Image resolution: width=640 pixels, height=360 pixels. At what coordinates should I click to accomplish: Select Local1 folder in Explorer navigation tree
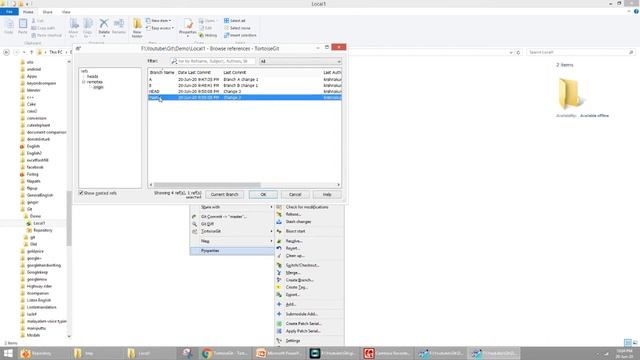coord(39,223)
